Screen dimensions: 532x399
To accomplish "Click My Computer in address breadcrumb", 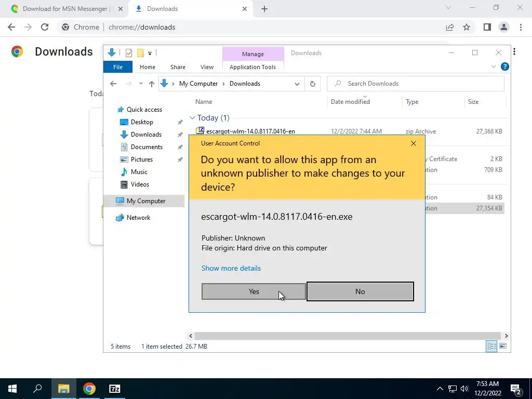I will click(198, 84).
